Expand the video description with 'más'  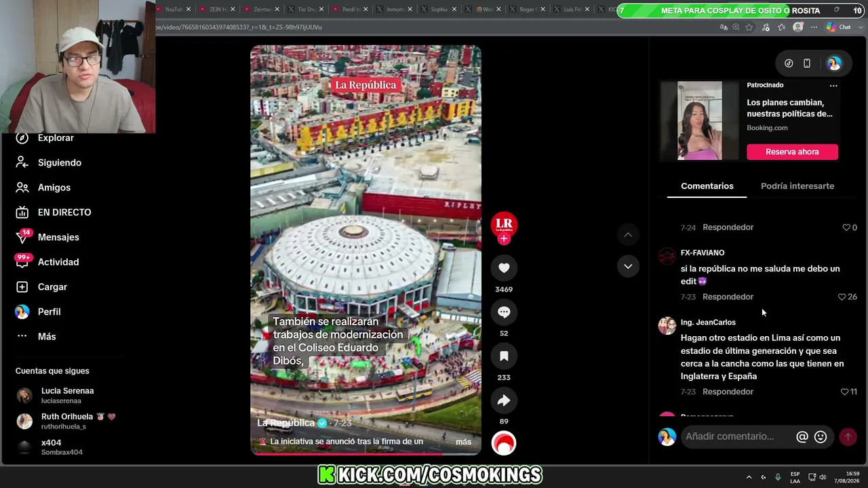coord(463,442)
